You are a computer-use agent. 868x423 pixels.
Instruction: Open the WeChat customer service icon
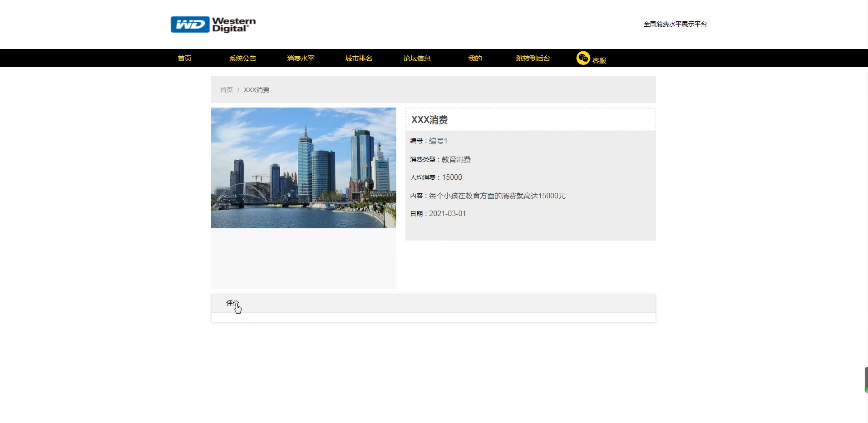coord(583,58)
